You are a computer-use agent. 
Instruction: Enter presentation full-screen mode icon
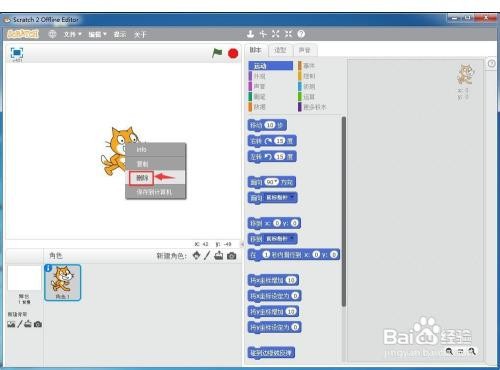(17, 53)
